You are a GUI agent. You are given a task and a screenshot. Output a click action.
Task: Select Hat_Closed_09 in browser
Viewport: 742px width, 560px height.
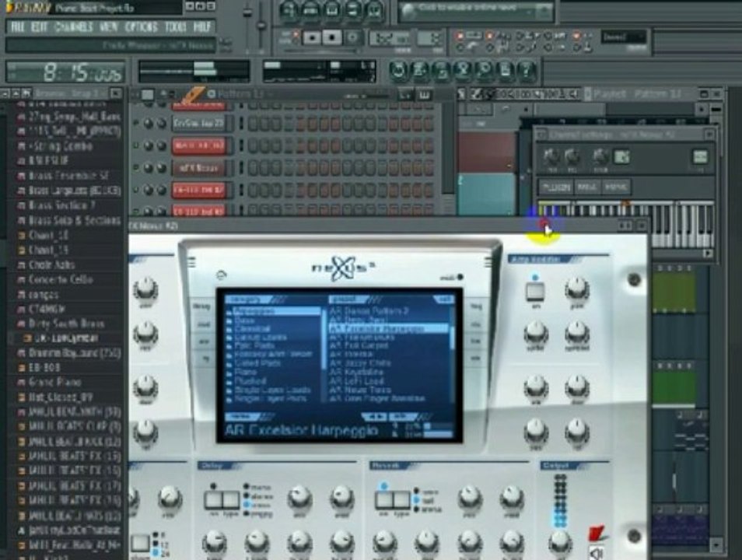click(60, 397)
